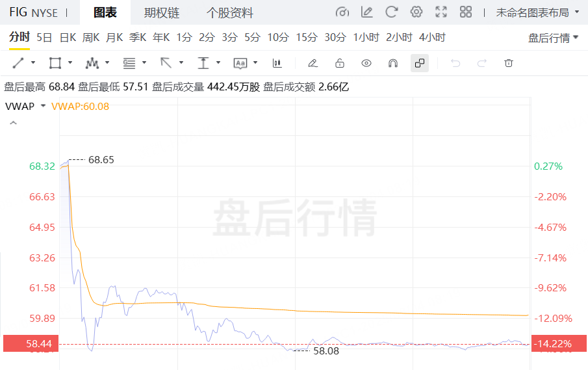
Task: Expand the VWAP indicator dropdown
Action: (x=44, y=106)
